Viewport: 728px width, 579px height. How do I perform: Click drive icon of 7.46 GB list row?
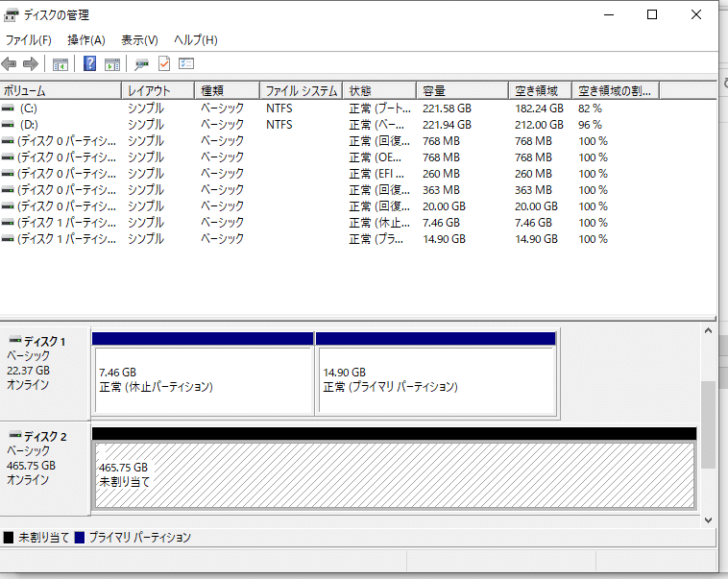[x=8, y=223]
